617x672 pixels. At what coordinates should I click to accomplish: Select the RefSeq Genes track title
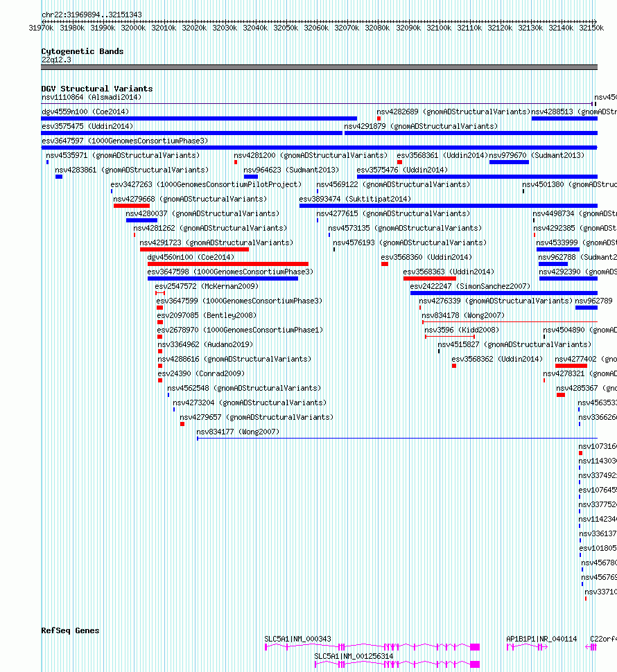[70, 630]
